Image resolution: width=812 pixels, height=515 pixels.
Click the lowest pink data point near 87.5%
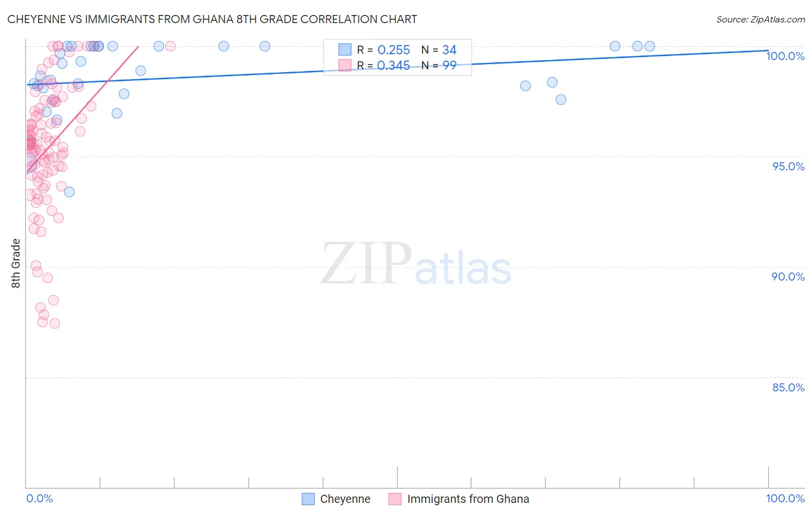55,323
